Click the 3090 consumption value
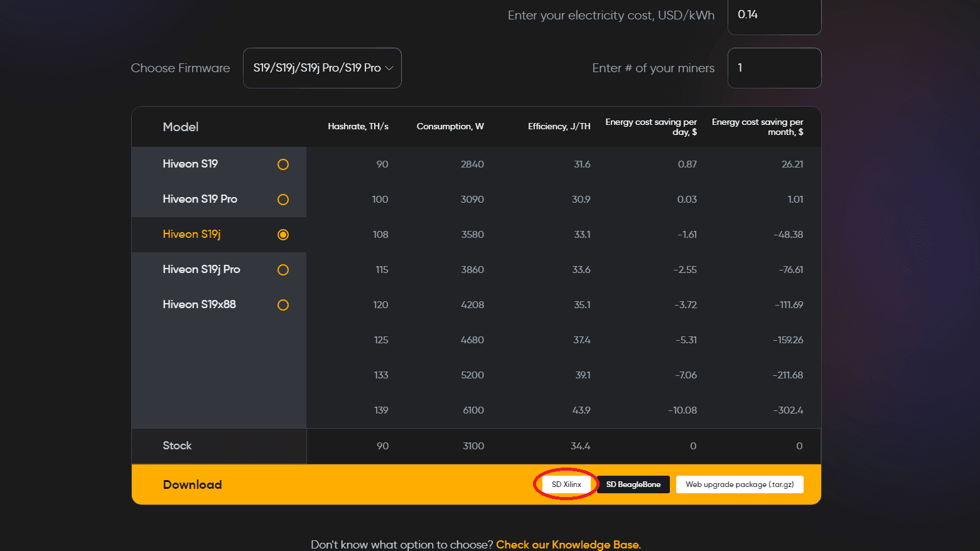The width and height of the screenshot is (980, 551). [472, 199]
